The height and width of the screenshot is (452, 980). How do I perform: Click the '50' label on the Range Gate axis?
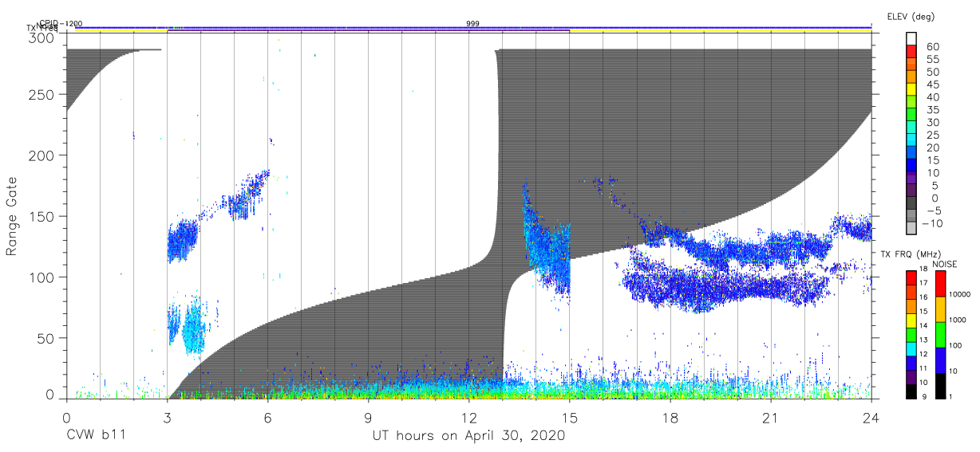point(46,338)
